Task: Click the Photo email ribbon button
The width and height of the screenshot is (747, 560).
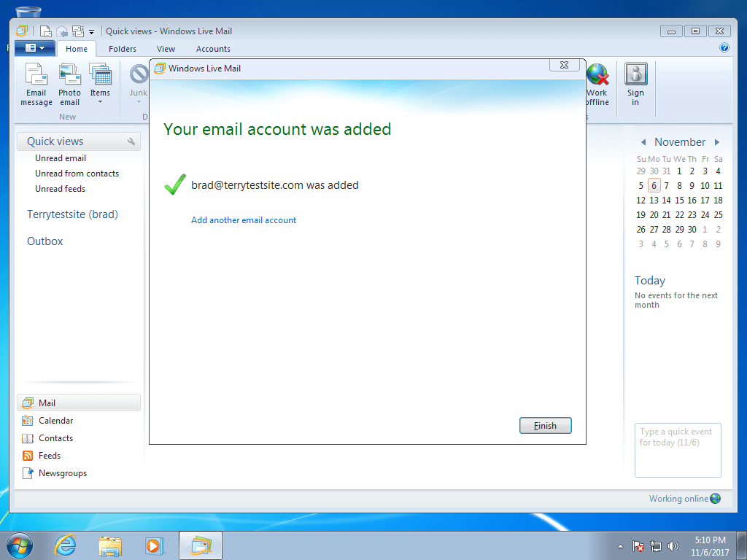Action: tap(69, 85)
